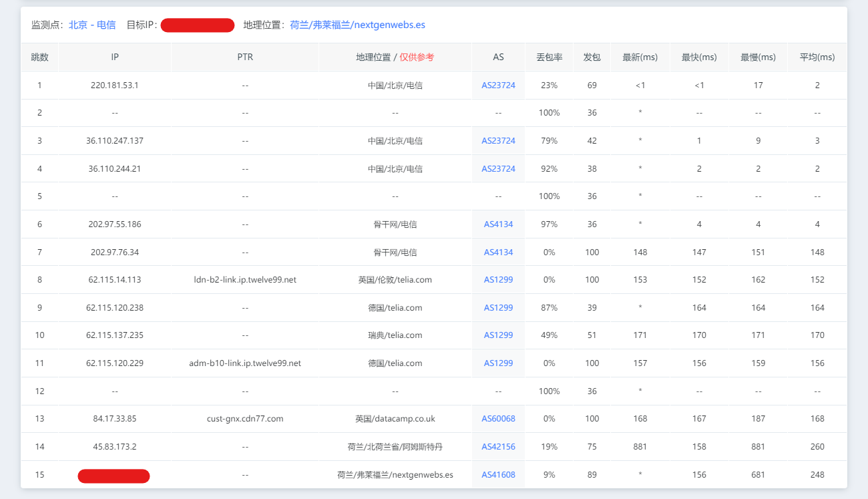This screenshot has width=868, height=499.
Task: Select the PTR column header
Action: tap(245, 57)
